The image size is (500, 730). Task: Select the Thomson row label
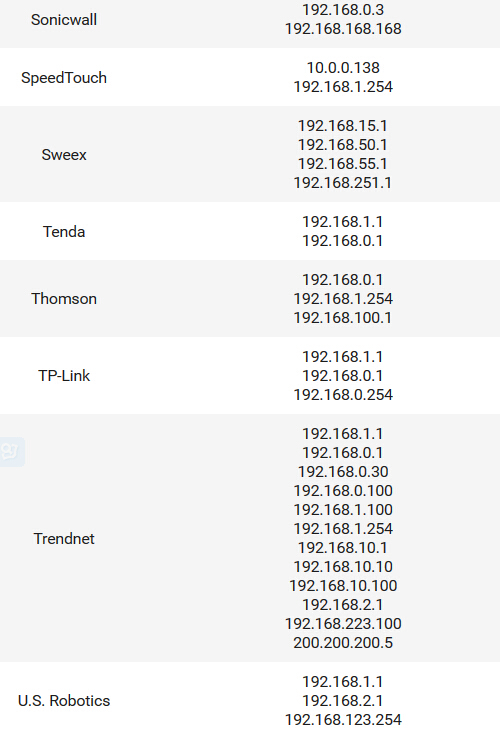pos(64,298)
